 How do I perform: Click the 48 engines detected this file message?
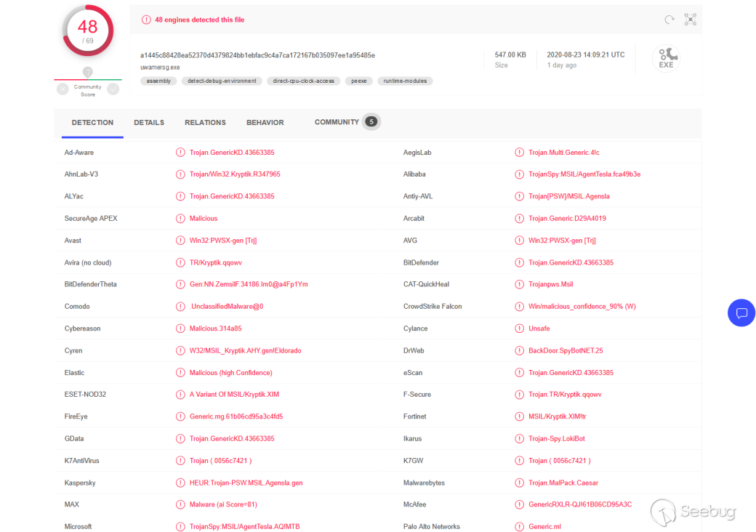point(200,20)
